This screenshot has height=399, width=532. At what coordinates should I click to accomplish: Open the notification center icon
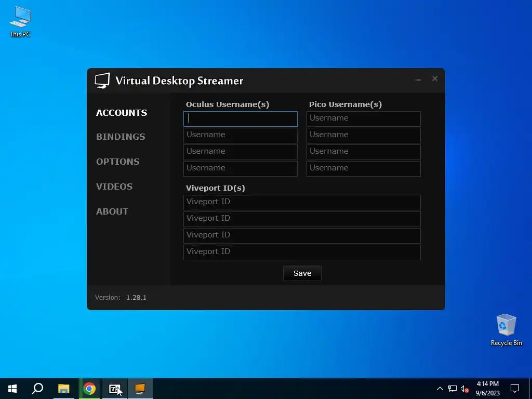(515, 389)
